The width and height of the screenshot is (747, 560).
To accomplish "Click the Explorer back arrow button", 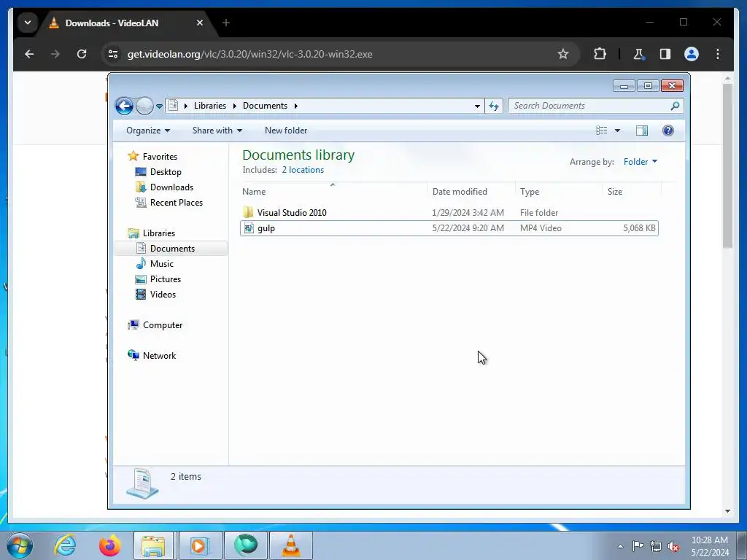I will 124,106.
